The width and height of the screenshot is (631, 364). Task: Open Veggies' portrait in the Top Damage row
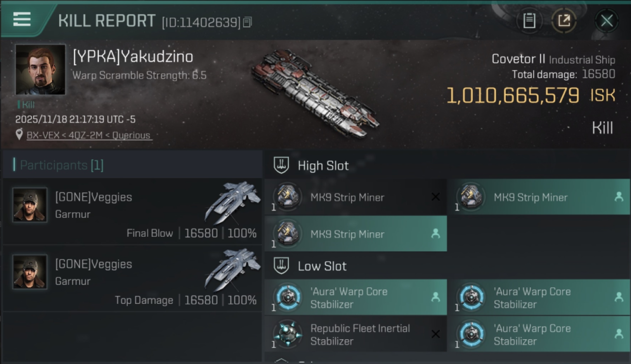pyautogui.click(x=30, y=272)
